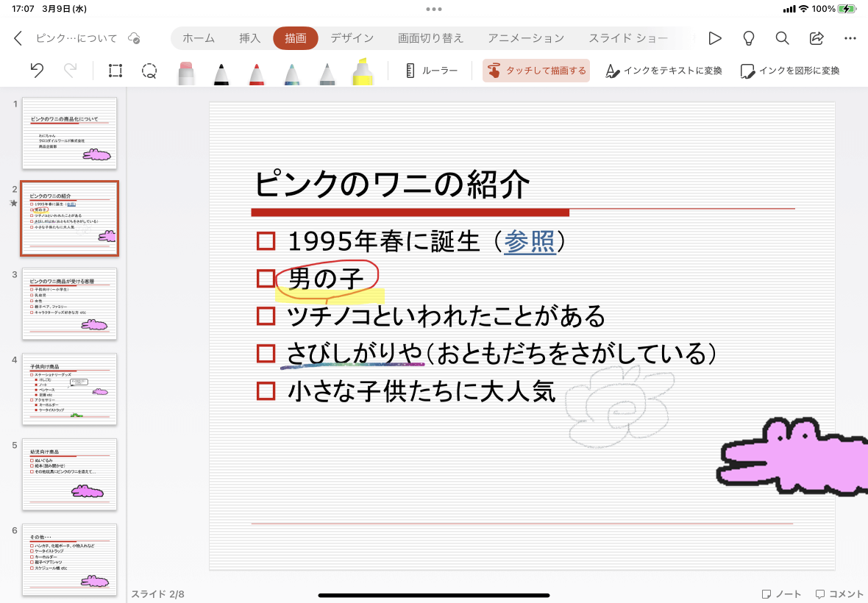
Task: Activate the lasso select tool
Action: click(149, 71)
